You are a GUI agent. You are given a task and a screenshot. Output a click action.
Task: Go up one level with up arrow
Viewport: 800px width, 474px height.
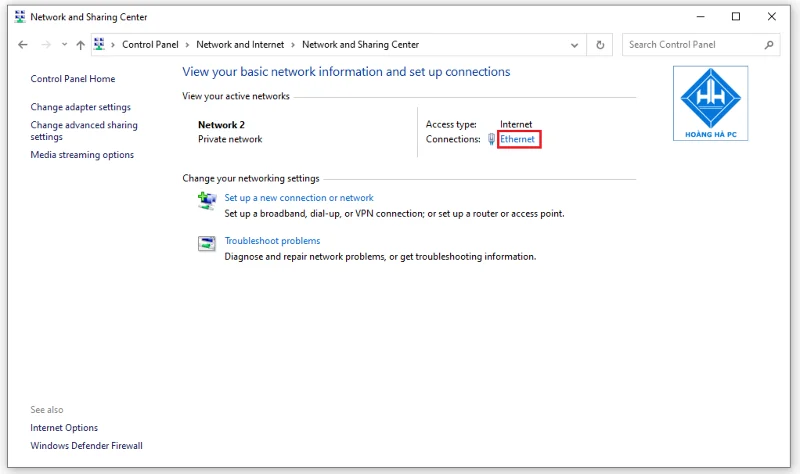pyautogui.click(x=81, y=45)
